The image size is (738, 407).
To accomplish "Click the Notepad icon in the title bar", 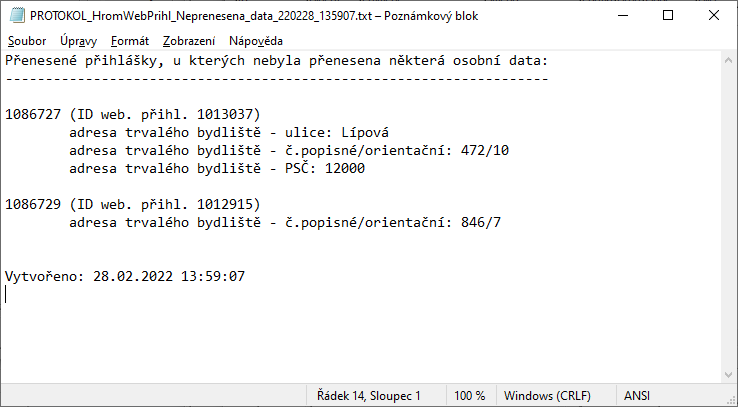I will pyautogui.click(x=15, y=15).
